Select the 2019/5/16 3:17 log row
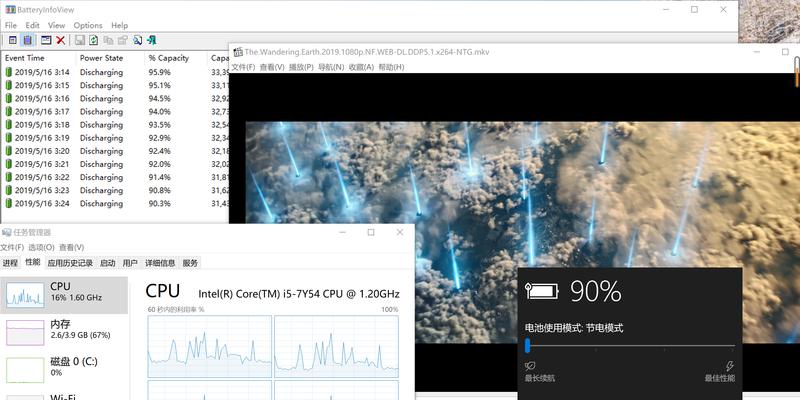This screenshot has height=400, width=800. pyautogui.click(x=115, y=112)
